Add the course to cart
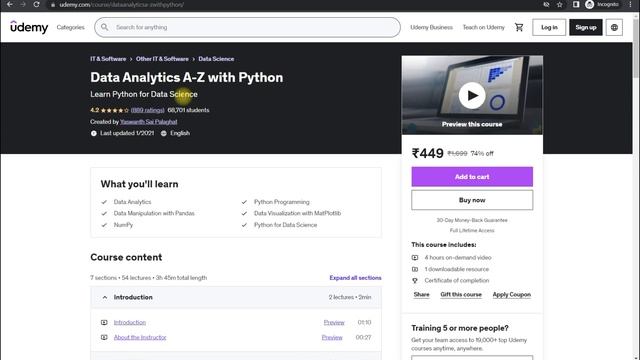 472,177
